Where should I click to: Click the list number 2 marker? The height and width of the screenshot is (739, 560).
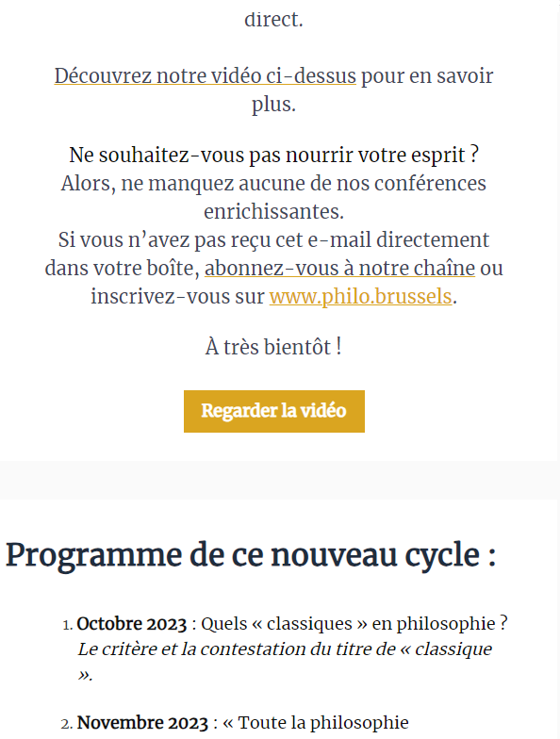[67, 724]
